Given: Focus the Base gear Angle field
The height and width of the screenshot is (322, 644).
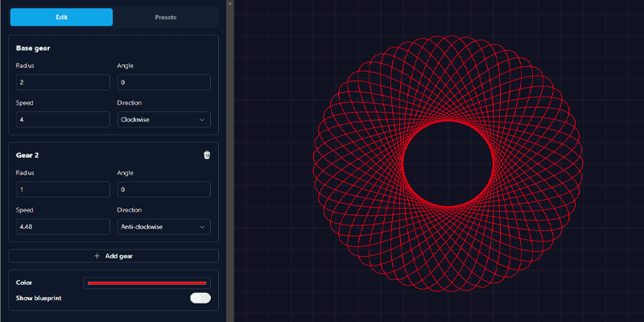Looking at the screenshot, I should (164, 82).
